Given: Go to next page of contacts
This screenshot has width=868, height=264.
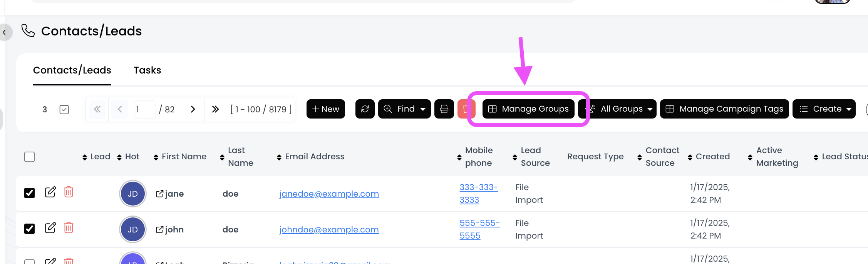Looking at the screenshot, I should [193, 109].
